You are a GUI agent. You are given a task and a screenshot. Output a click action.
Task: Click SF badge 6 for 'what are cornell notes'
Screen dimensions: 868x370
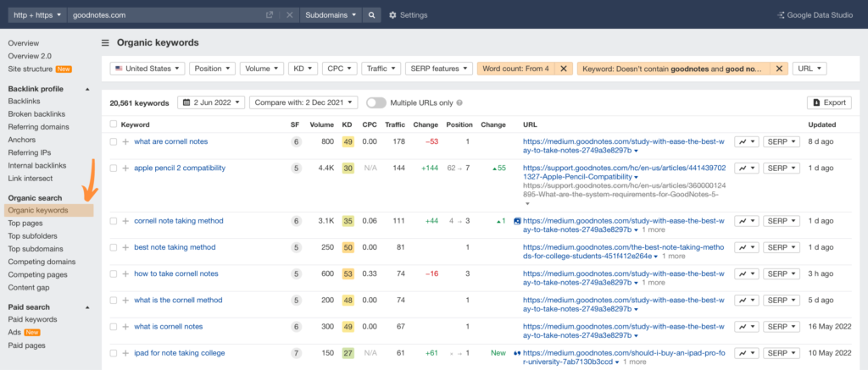(296, 141)
